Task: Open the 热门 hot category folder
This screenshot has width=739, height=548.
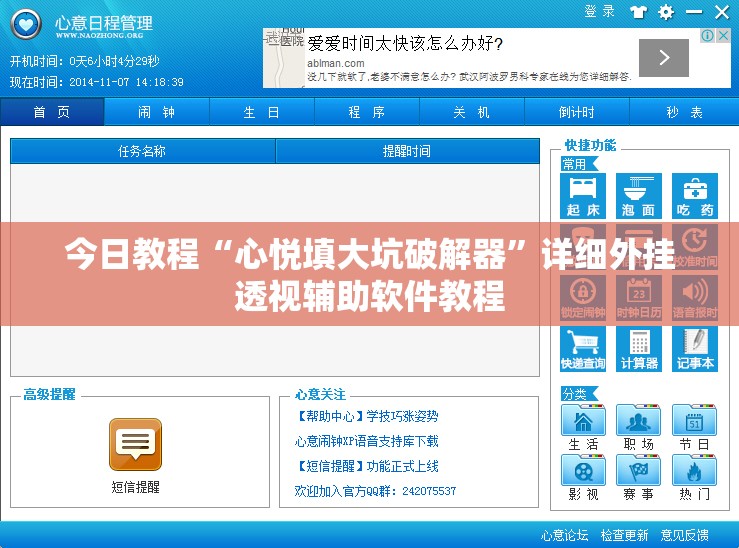Action: pyautogui.click(x=694, y=478)
